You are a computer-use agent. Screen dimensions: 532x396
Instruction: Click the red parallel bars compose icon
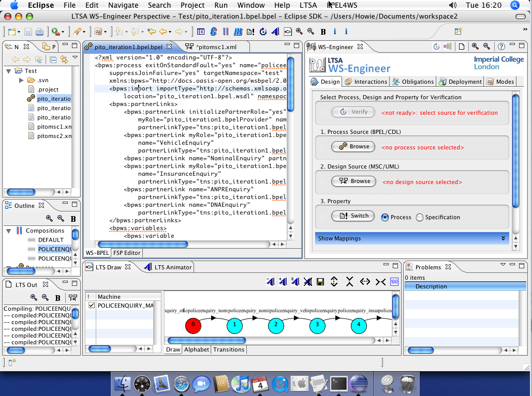(x=226, y=32)
